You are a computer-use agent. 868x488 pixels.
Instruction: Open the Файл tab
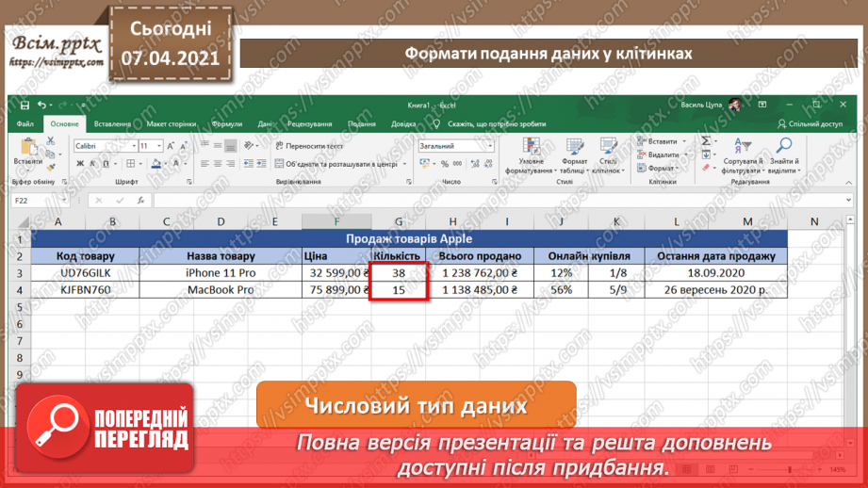click(x=25, y=124)
